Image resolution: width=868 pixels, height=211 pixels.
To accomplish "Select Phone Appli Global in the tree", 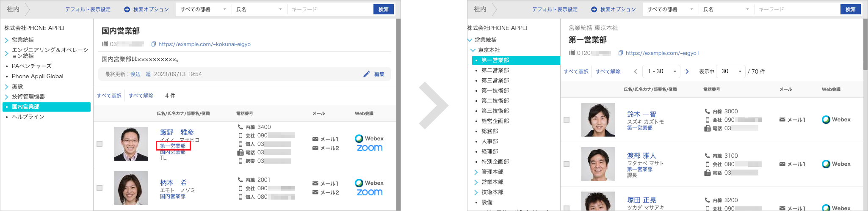I will click(x=38, y=76).
